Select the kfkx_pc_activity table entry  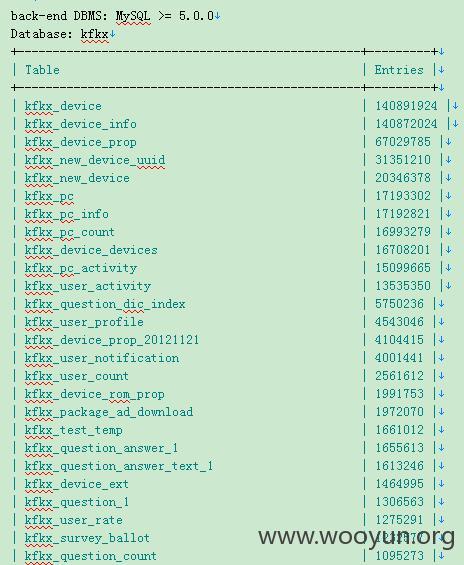click(81, 268)
